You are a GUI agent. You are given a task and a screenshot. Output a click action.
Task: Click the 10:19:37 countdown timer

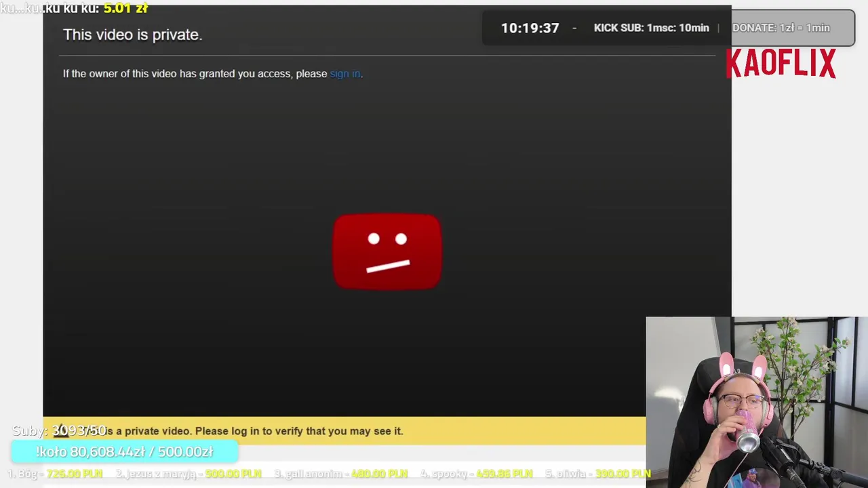(x=530, y=28)
